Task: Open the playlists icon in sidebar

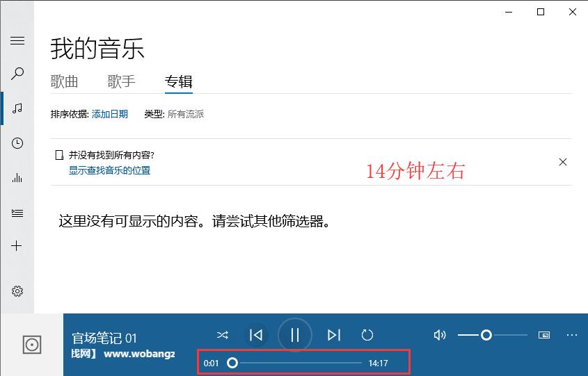Action: 17,213
